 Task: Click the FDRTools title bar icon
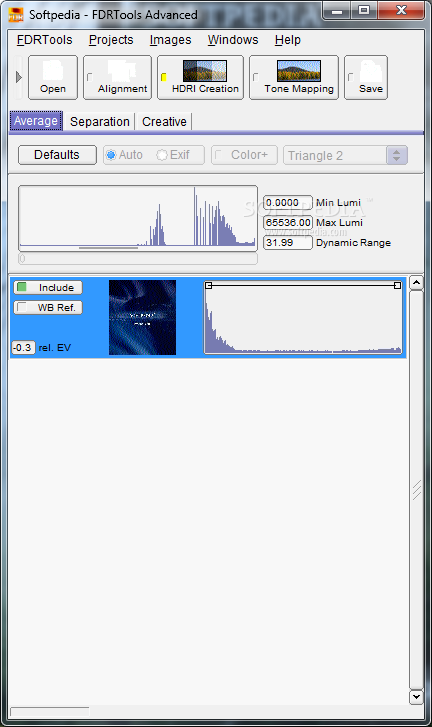click(16, 15)
